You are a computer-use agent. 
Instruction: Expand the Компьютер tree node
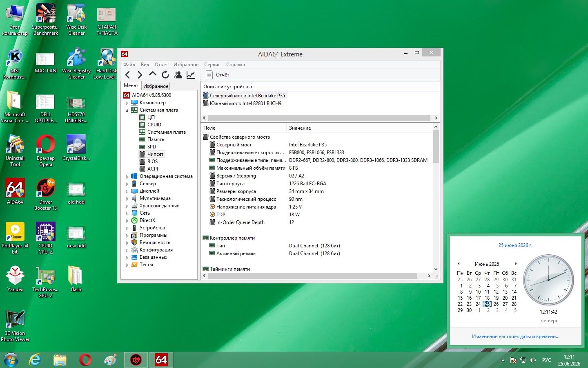[127, 103]
